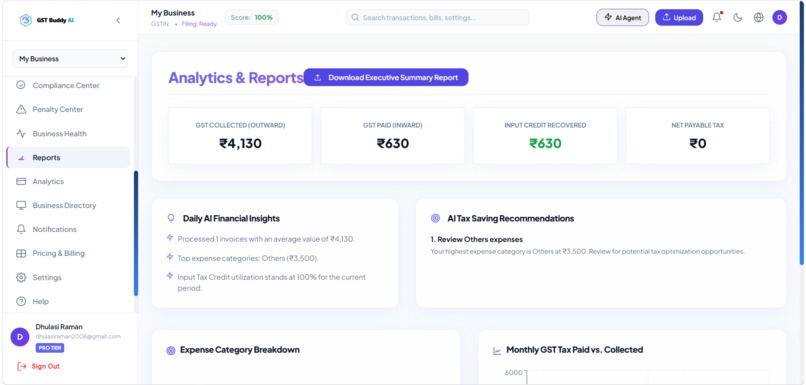Image resolution: width=806 pixels, height=385 pixels.
Task: Click the Dhulasi Raman user name
Action: click(x=59, y=327)
